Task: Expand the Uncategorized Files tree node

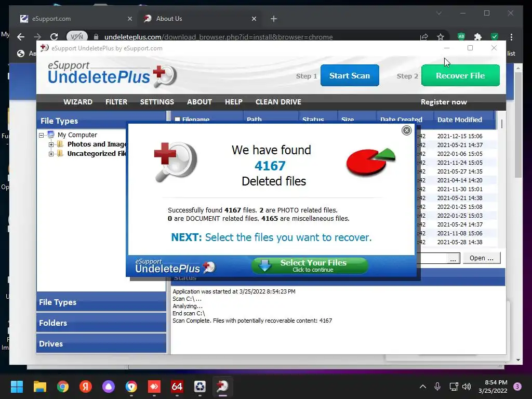Action: 51,154
